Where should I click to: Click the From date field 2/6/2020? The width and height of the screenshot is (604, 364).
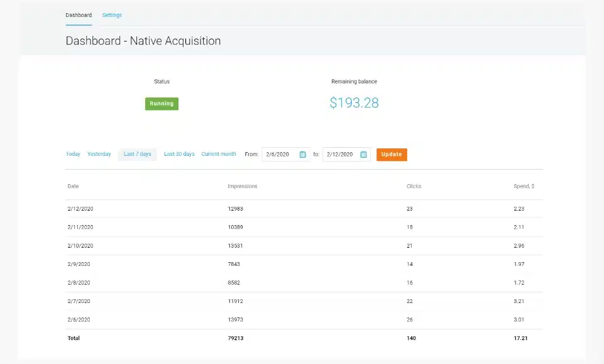(x=280, y=155)
